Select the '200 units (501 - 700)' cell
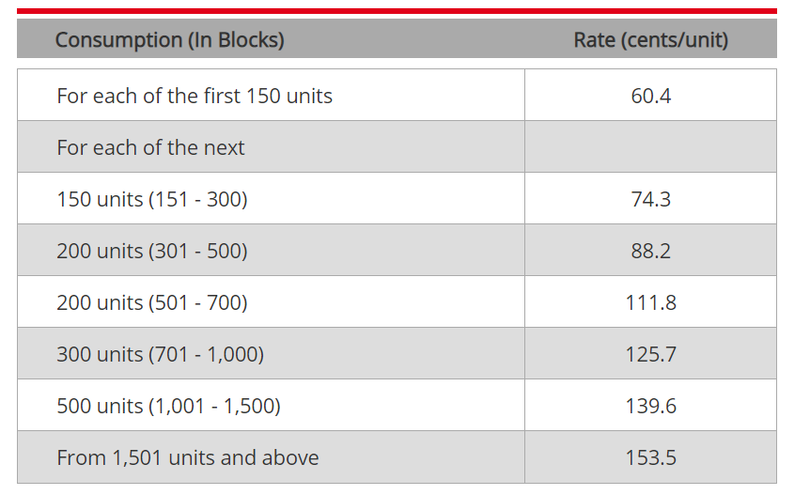 point(152,302)
